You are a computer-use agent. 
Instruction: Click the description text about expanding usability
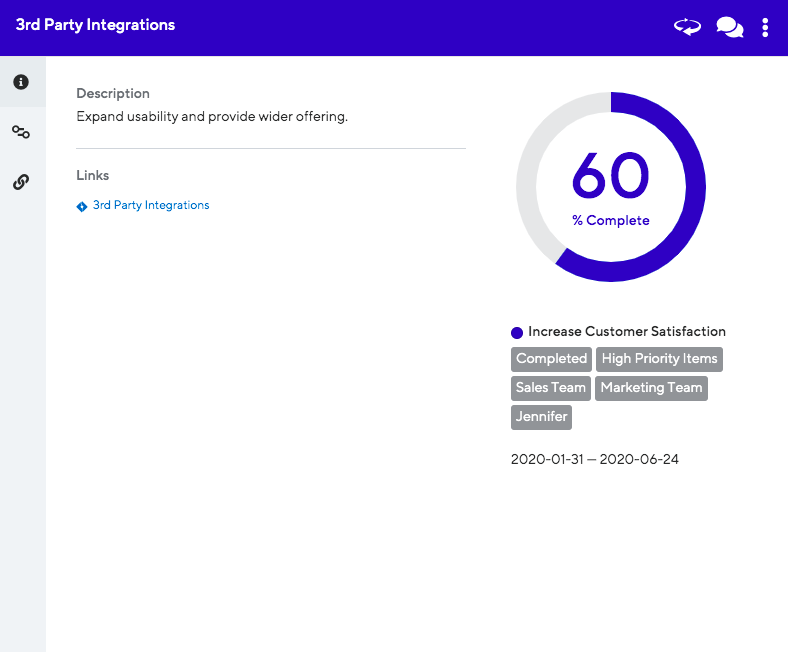[x=212, y=116]
